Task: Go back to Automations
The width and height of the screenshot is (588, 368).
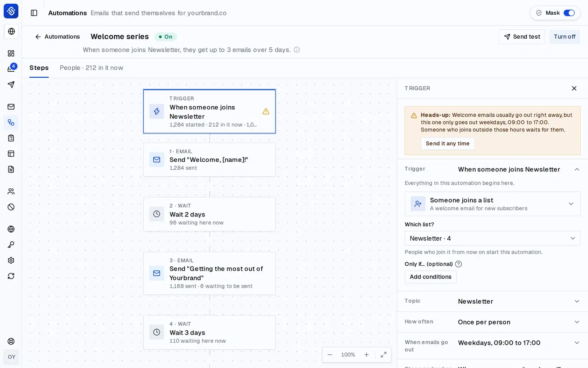Action: (57, 37)
